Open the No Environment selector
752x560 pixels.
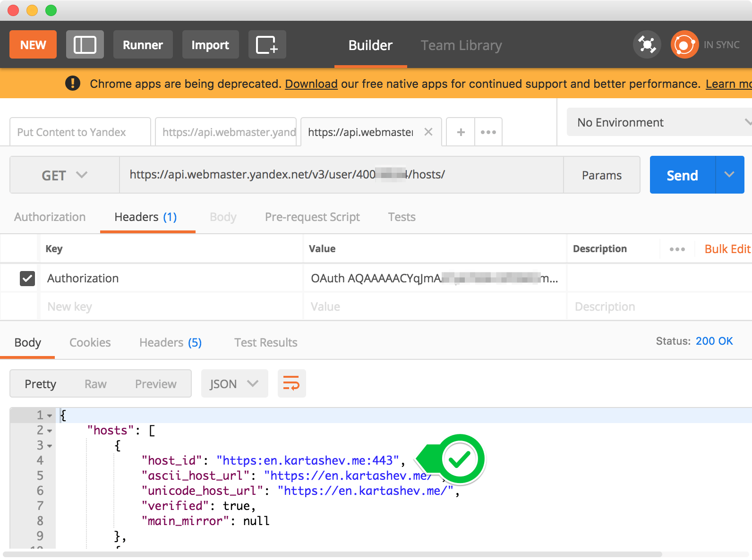659,122
